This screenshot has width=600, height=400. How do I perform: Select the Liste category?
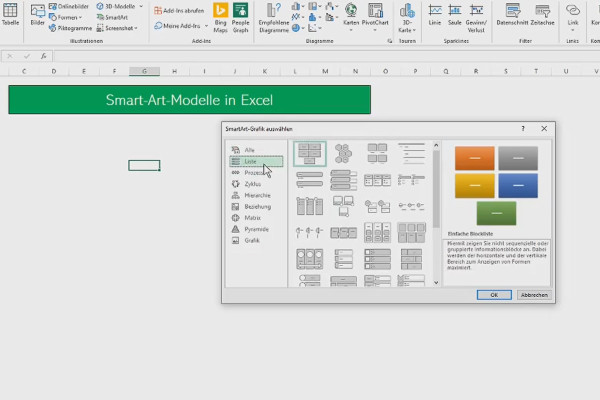coord(256,162)
